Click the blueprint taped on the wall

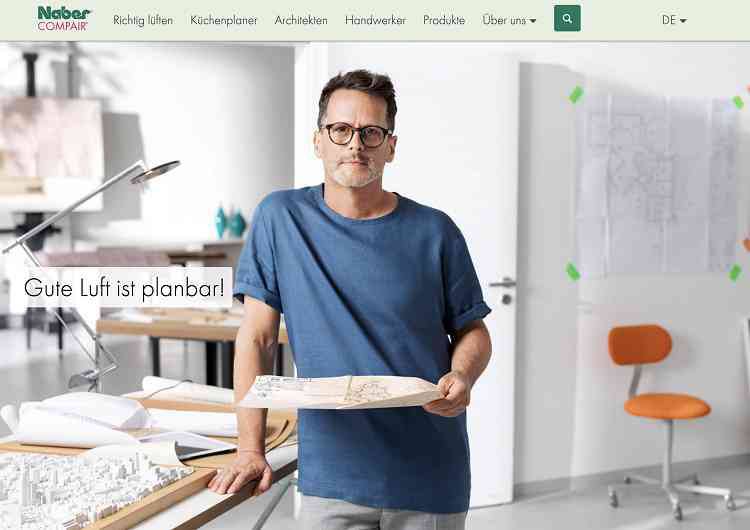point(656,184)
